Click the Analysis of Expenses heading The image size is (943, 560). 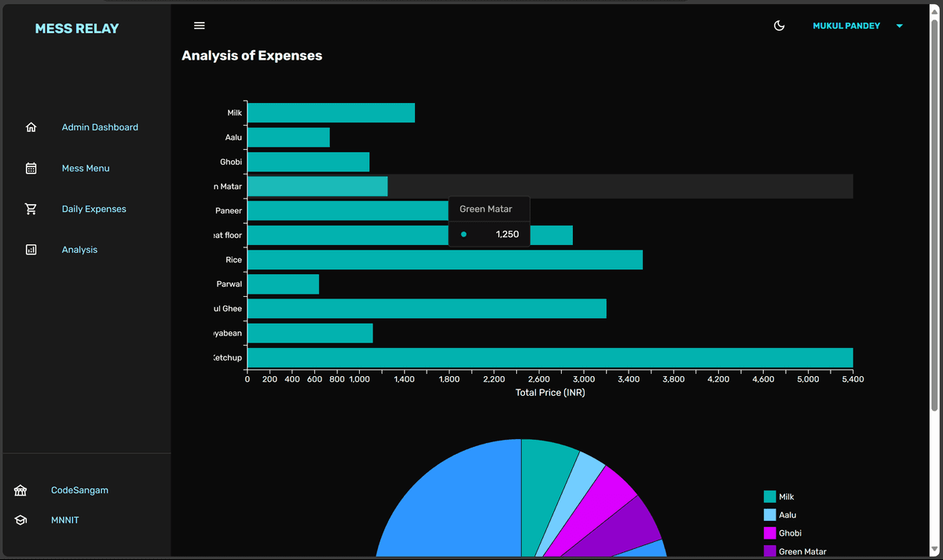pyautogui.click(x=251, y=56)
